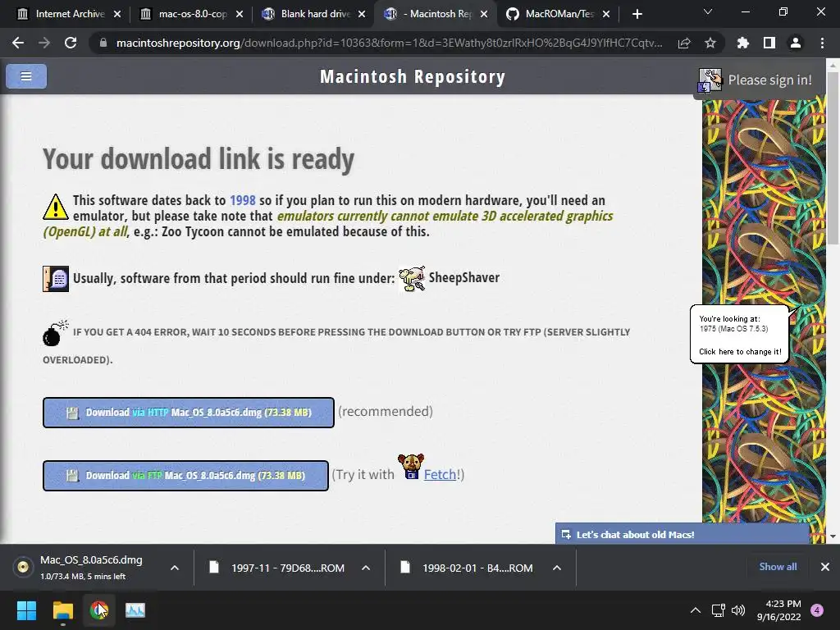Click the Mac document icon beside 'Usually'
This screenshot has height=630, width=840.
pyautogui.click(x=56, y=279)
